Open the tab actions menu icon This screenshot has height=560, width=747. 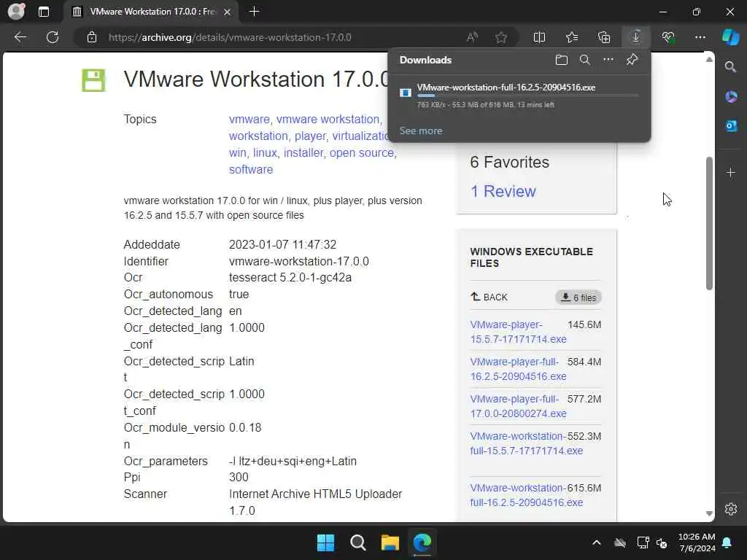(43, 12)
